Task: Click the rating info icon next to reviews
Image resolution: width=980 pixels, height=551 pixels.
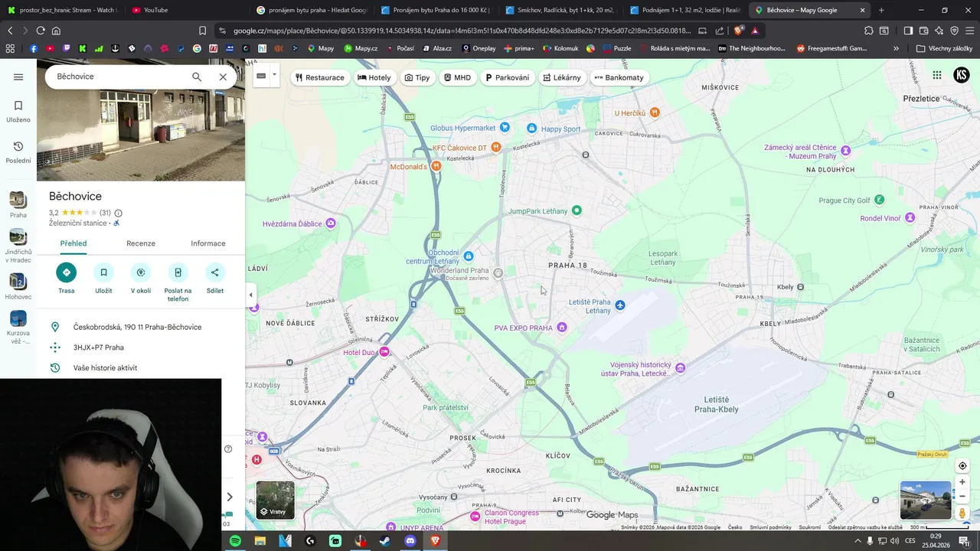Action: [x=118, y=213]
